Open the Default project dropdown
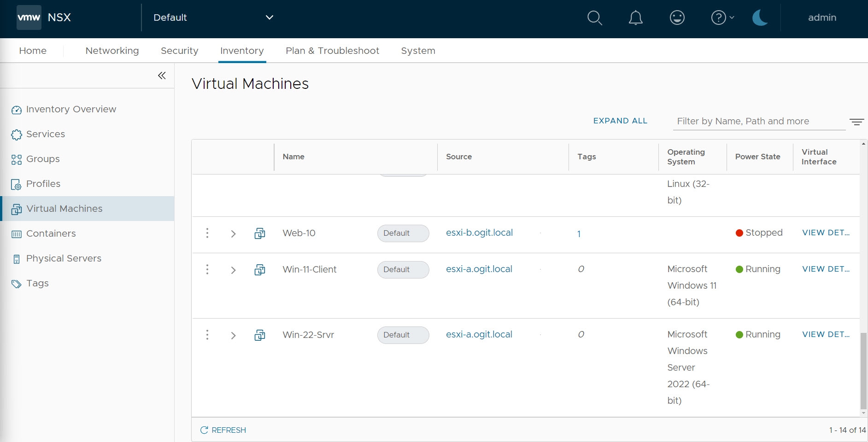 (x=213, y=17)
